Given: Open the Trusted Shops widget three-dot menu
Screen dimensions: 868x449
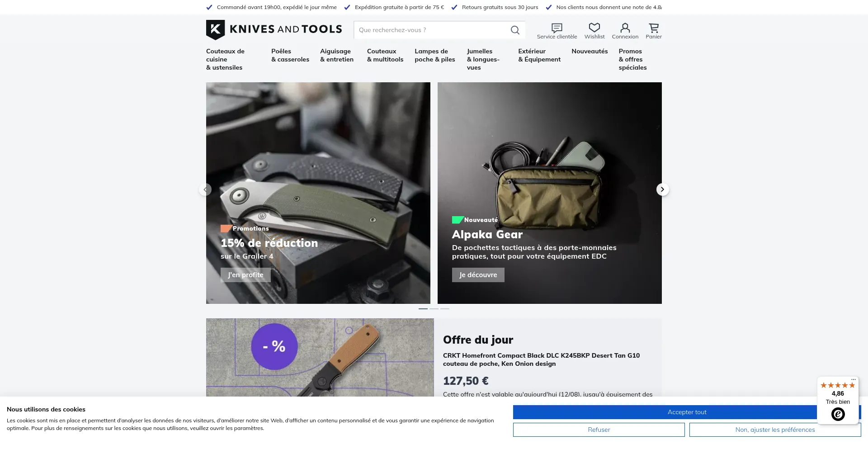Looking at the screenshot, I should click(853, 380).
